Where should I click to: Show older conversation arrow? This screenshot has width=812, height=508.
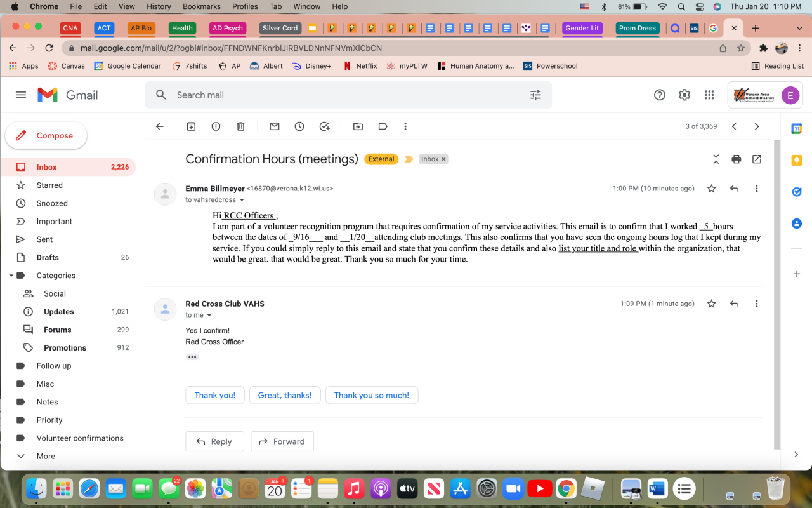757,126
